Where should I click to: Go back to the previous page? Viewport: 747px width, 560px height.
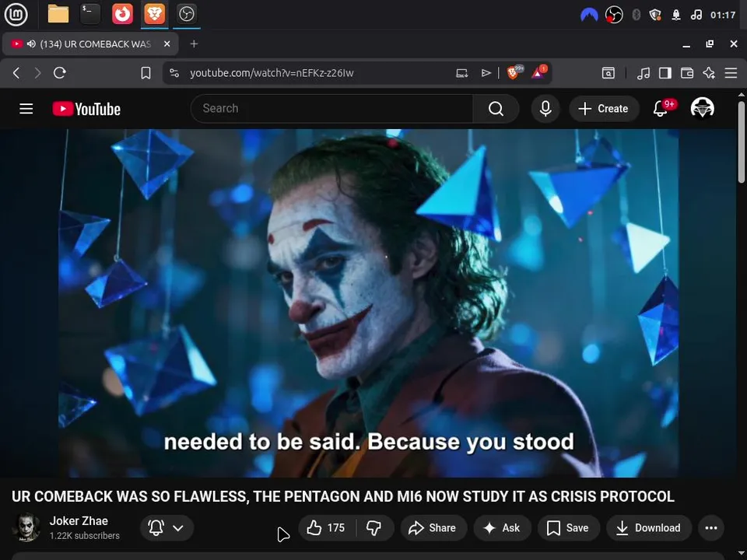tap(16, 73)
